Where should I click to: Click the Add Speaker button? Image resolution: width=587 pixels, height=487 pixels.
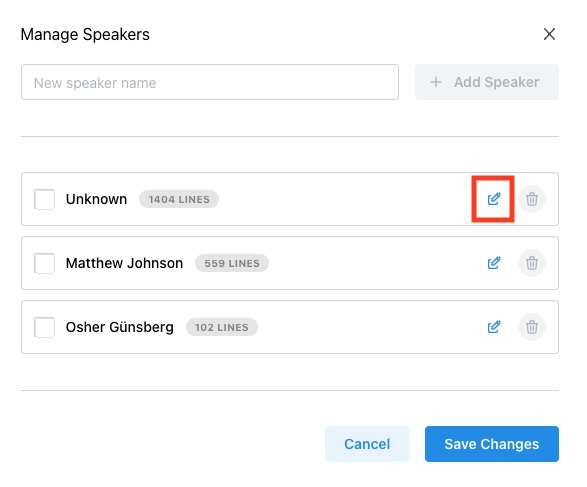click(x=487, y=82)
